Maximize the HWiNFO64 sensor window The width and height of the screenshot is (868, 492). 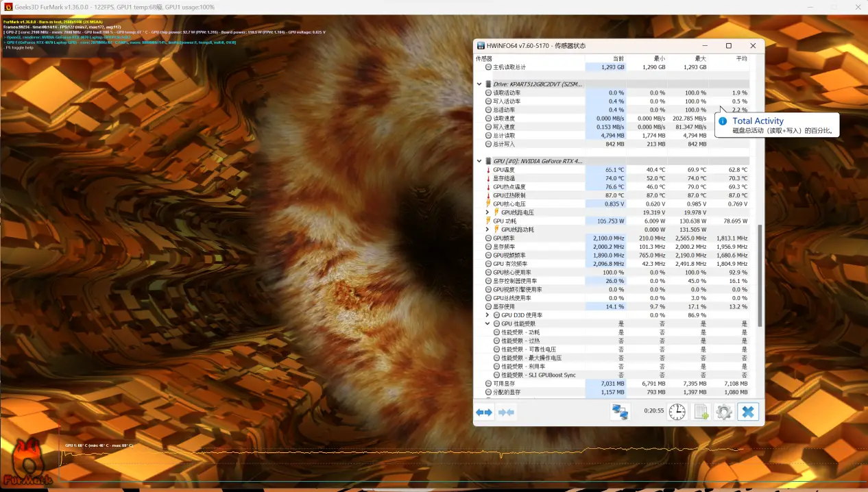[x=728, y=46]
